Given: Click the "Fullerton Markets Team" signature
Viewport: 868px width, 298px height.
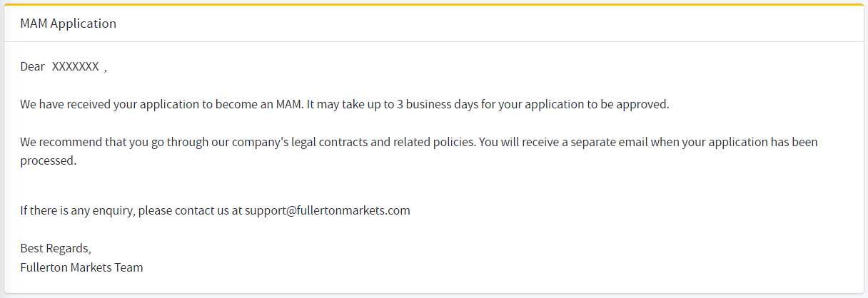Looking at the screenshot, I should (x=81, y=267).
